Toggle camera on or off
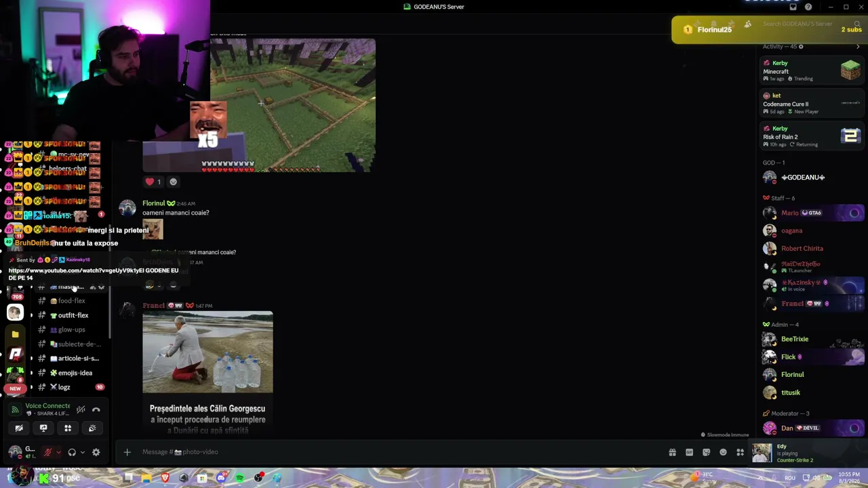 click(19, 428)
